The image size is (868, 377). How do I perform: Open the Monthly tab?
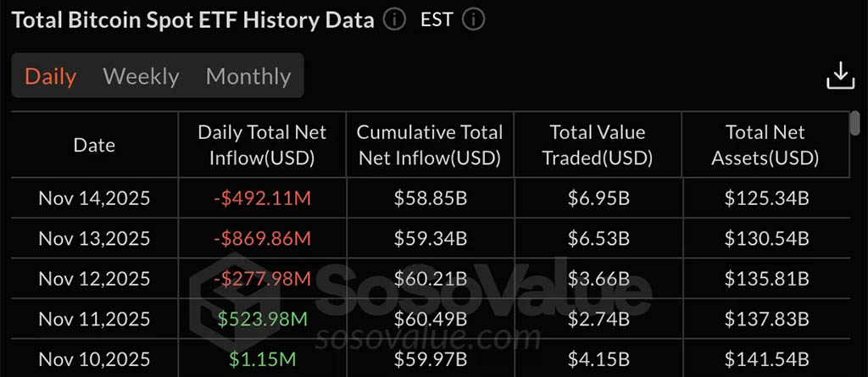click(248, 76)
